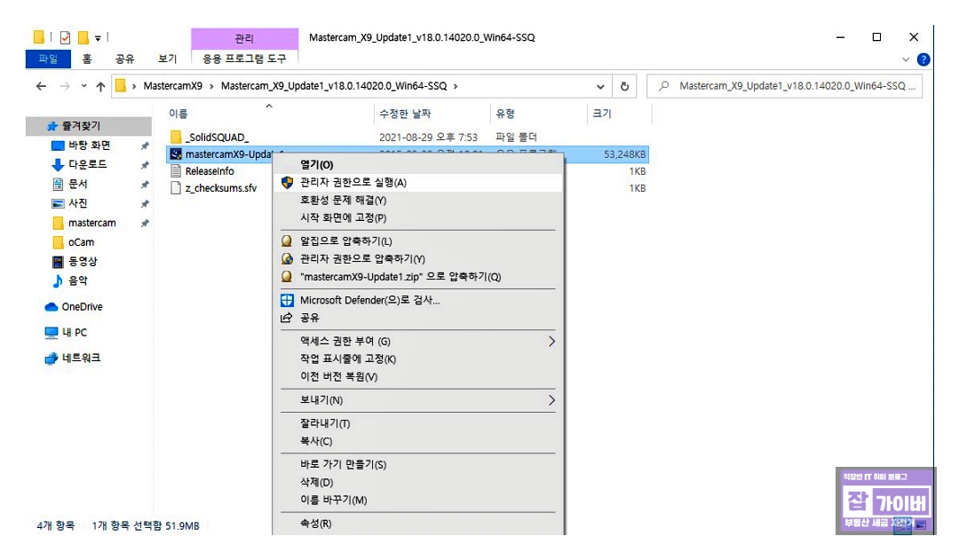
Task: Compress to mastercamX9-Update1.zip menu entry
Action: pos(417,277)
